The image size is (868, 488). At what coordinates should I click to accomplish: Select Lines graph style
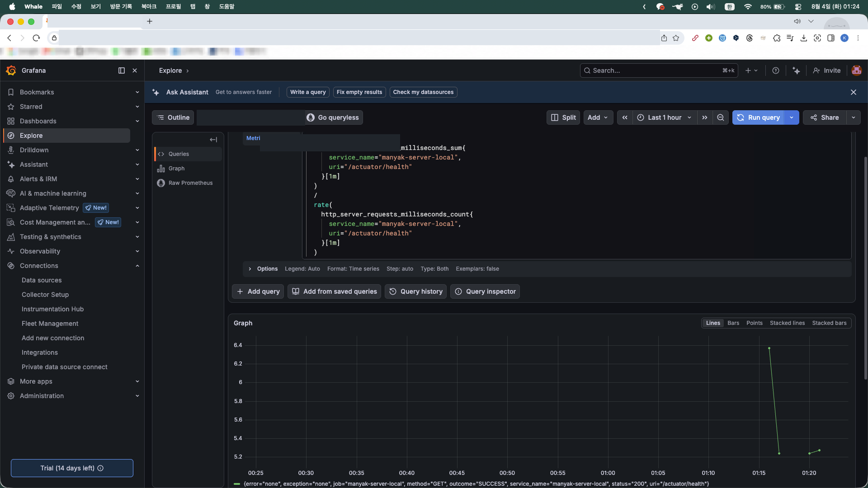coord(713,323)
